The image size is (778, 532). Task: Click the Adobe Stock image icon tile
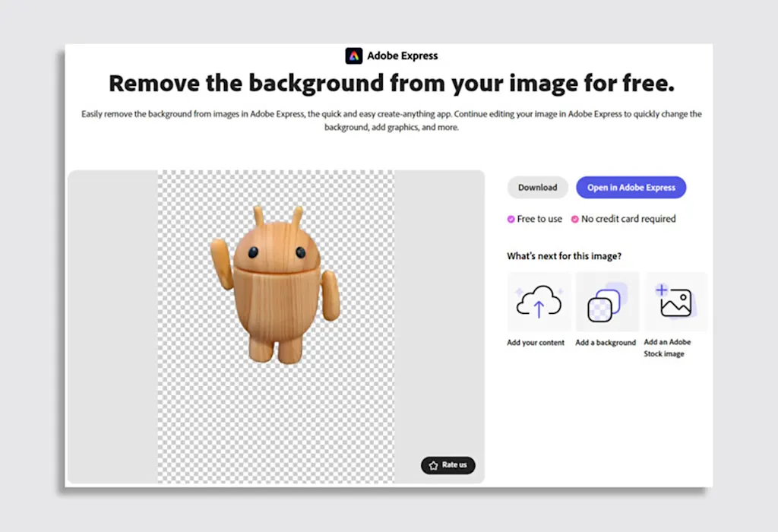point(675,302)
